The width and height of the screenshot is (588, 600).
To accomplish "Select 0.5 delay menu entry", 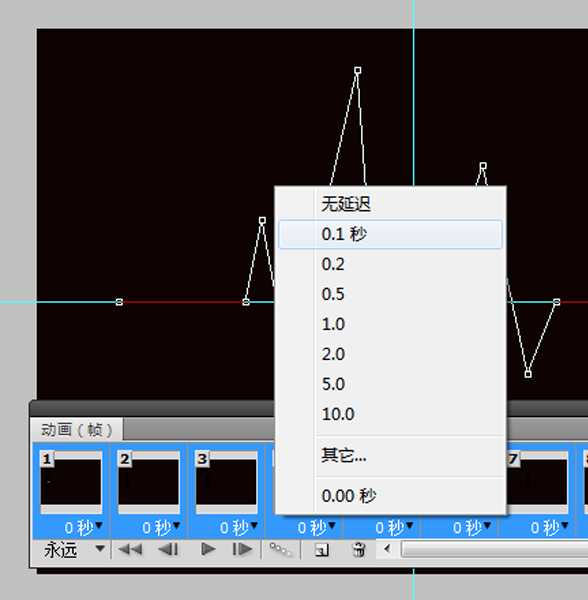I will coord(390,294).
